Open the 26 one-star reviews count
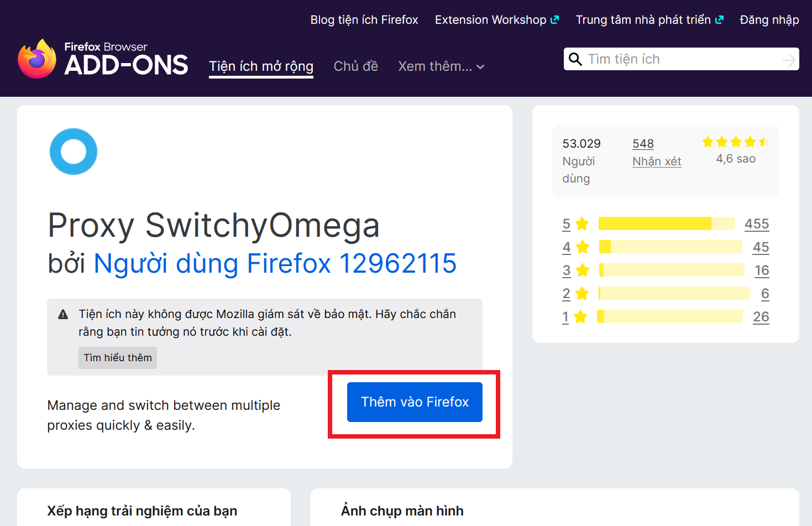Image resolution: width=812 pixels, height=526 pixels. click(761, 317)
